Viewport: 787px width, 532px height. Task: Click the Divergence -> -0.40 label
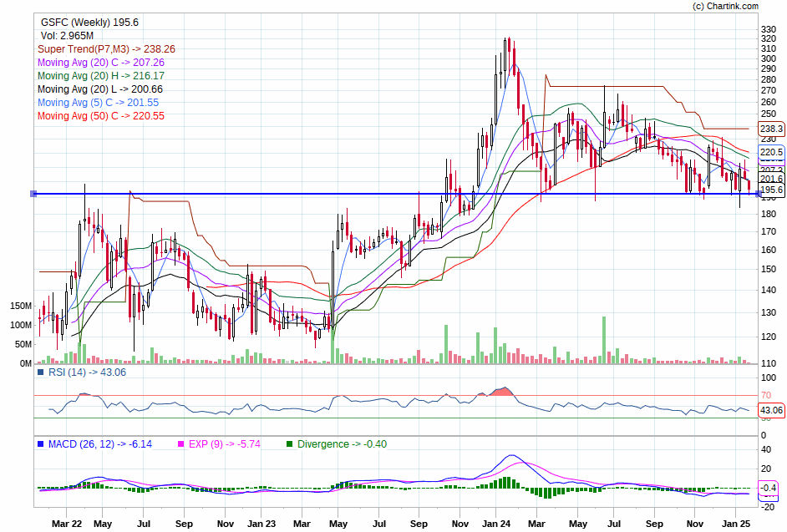click(x=342, y=444)
